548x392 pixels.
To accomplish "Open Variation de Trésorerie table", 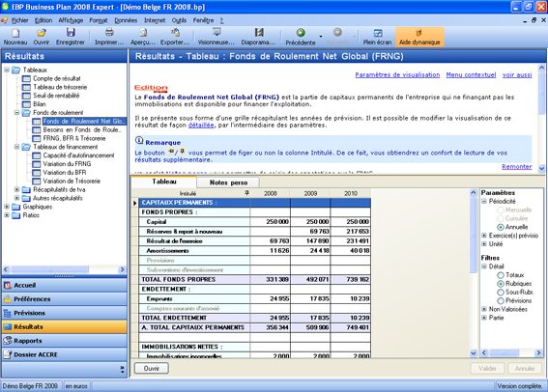I will 72,182.
